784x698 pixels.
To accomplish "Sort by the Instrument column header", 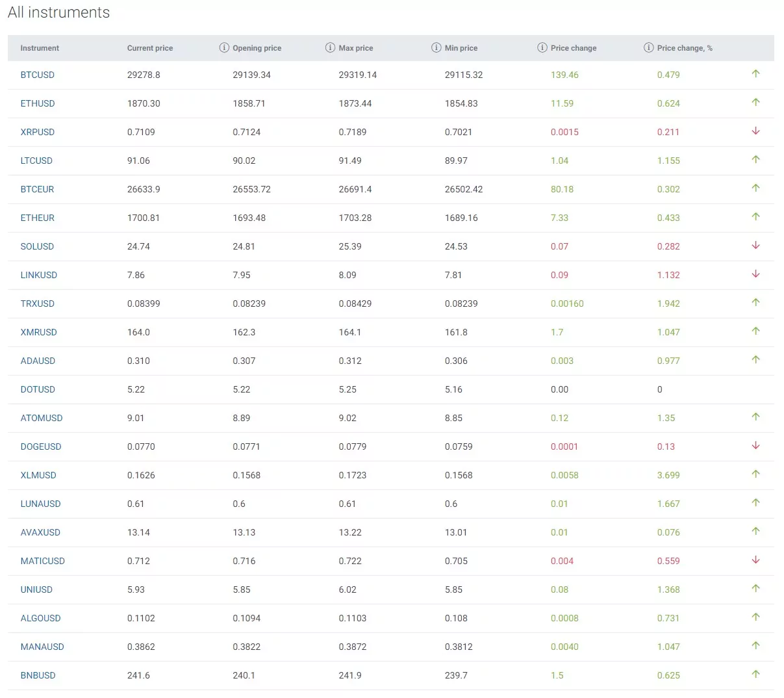I will pos(40,48).
